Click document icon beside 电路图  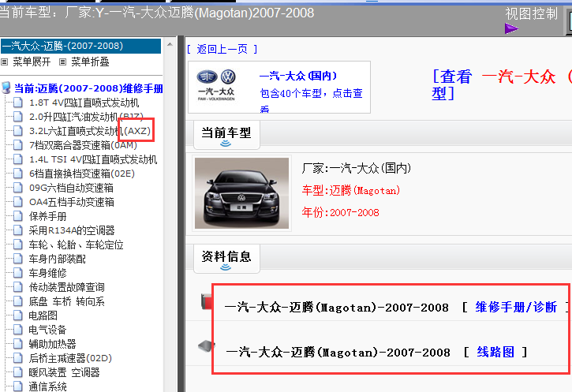point(18,315)
